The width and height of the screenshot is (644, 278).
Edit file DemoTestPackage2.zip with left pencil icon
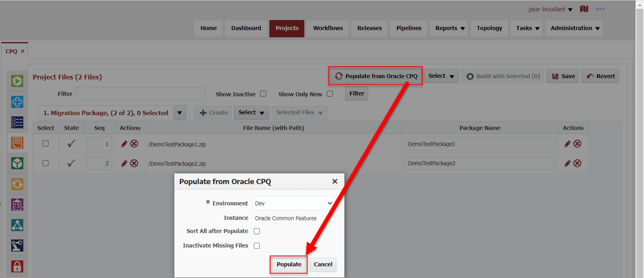pos(124,163)
